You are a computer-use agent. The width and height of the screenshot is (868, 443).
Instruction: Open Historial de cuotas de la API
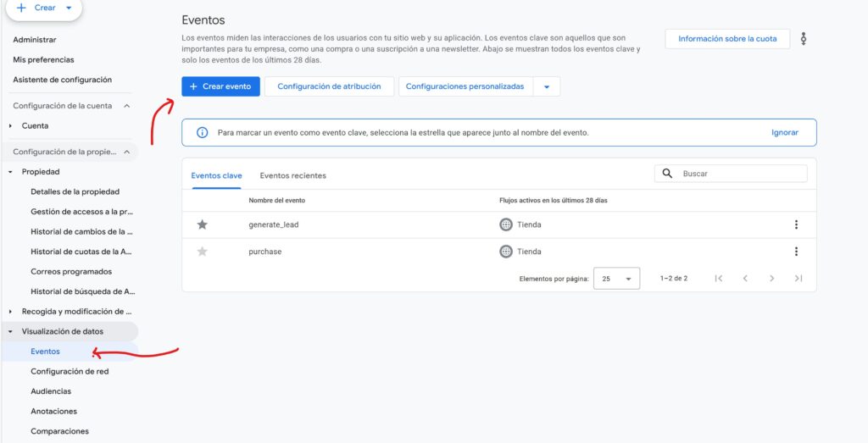(82, 252)
